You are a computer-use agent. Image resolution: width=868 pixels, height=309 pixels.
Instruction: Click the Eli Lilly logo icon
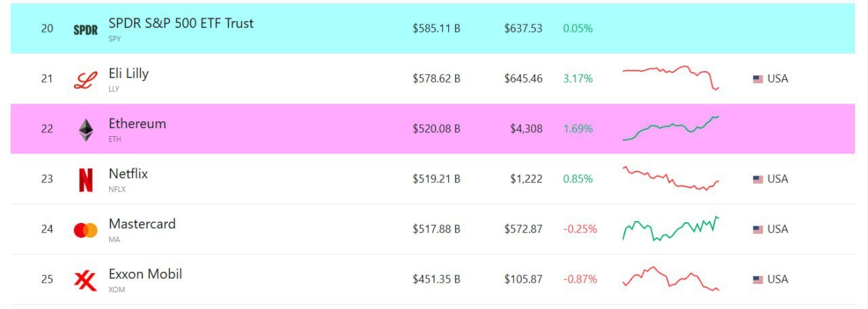pyautogui.click(x=85, y=80)
